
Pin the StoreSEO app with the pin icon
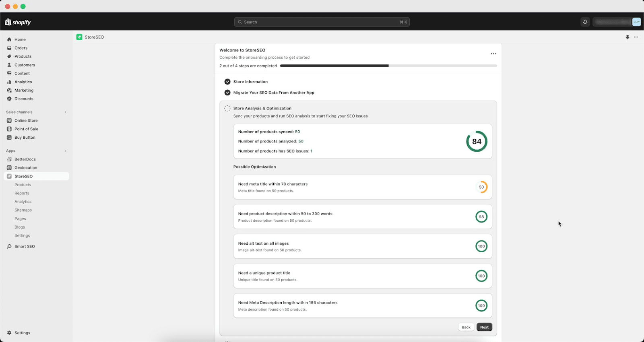tap(627, 37)
